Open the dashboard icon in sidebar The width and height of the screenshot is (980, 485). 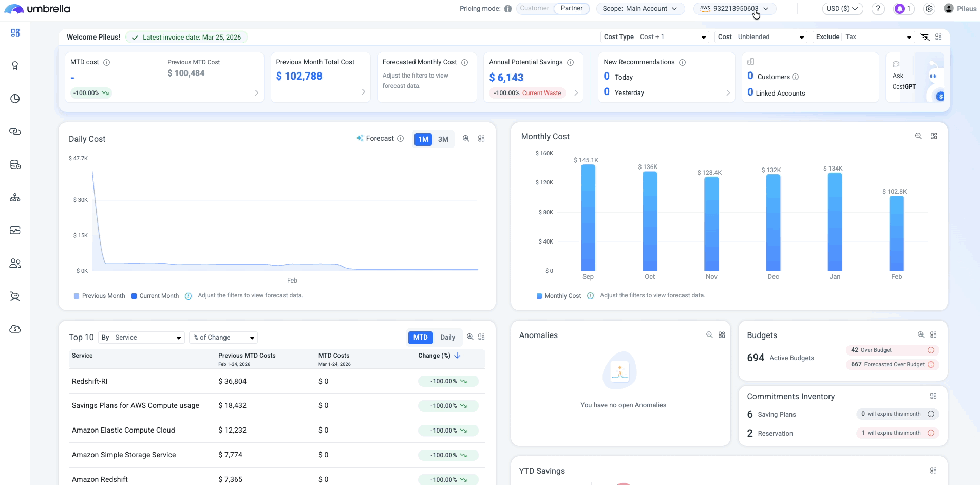(x=15, y=33)
